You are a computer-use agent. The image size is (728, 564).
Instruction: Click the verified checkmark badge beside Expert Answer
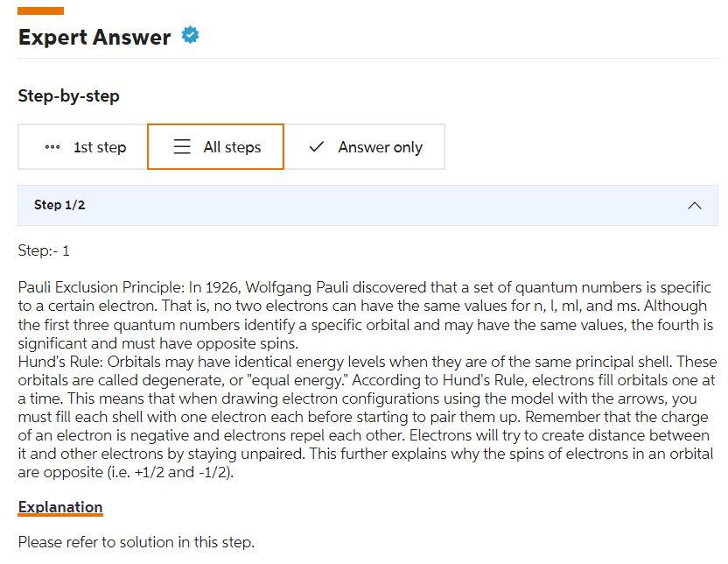(189, 37)
